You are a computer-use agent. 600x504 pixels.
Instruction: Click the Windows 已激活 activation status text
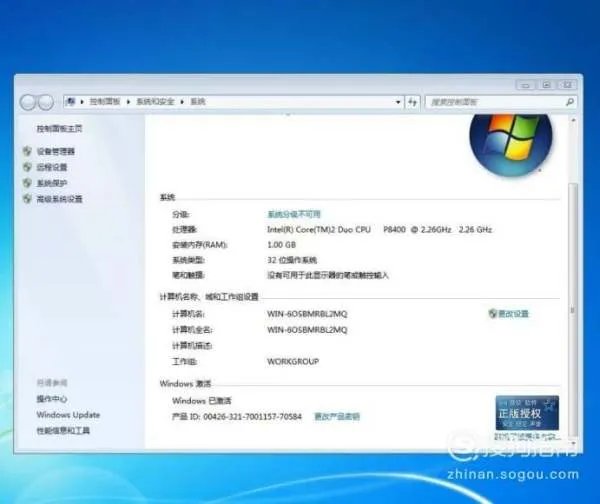point(202,401)
